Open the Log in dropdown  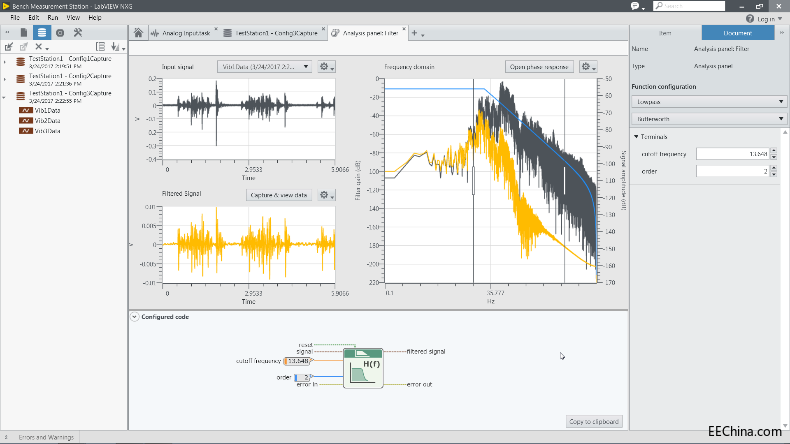tap(770, 19)
